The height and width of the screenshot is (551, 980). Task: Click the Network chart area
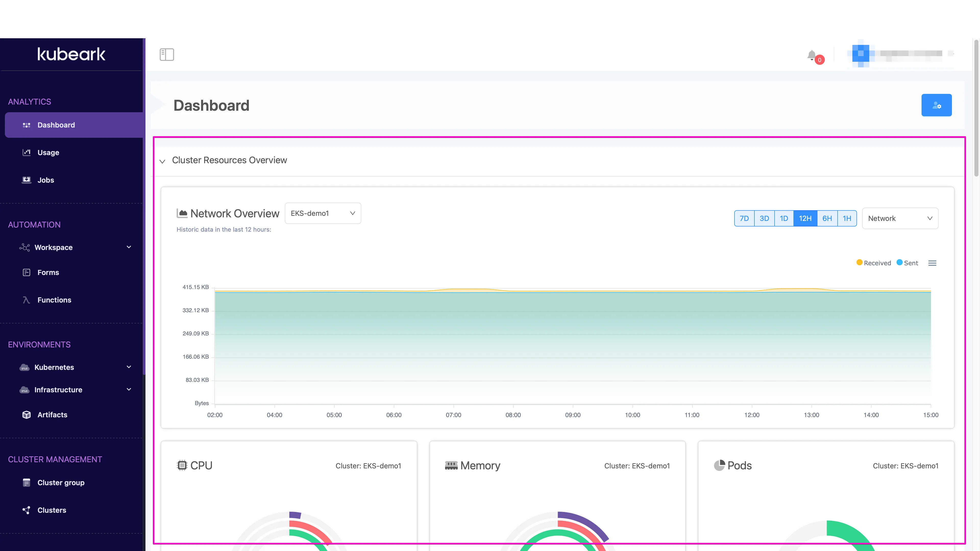pyautogui.click(x=572, y=346)
